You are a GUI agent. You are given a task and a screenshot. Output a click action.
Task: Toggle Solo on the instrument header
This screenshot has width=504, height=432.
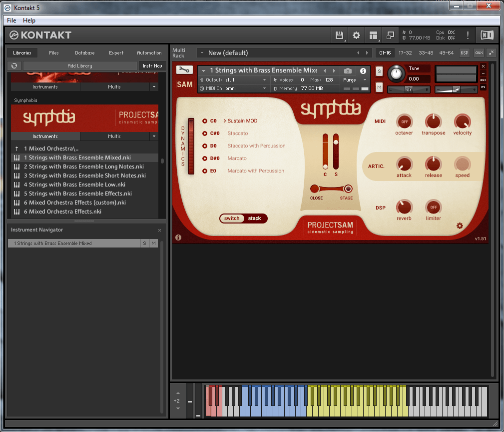coord(379,71)
